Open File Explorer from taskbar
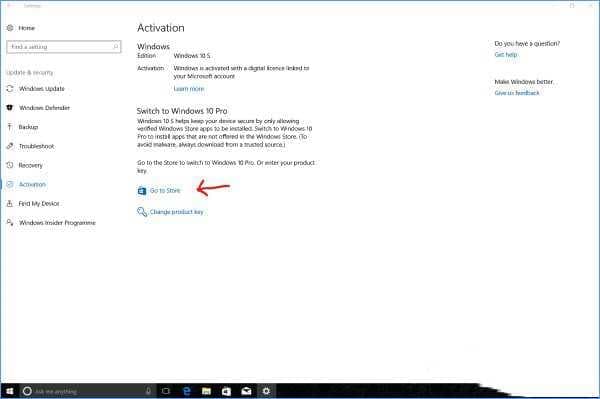The width and height of the screenshot is (600, 399). (207, 391)
